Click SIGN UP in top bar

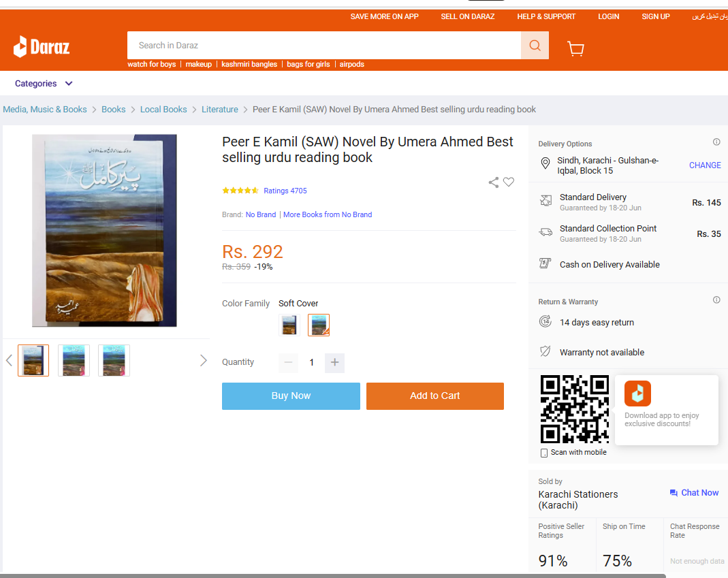[656, 17]
